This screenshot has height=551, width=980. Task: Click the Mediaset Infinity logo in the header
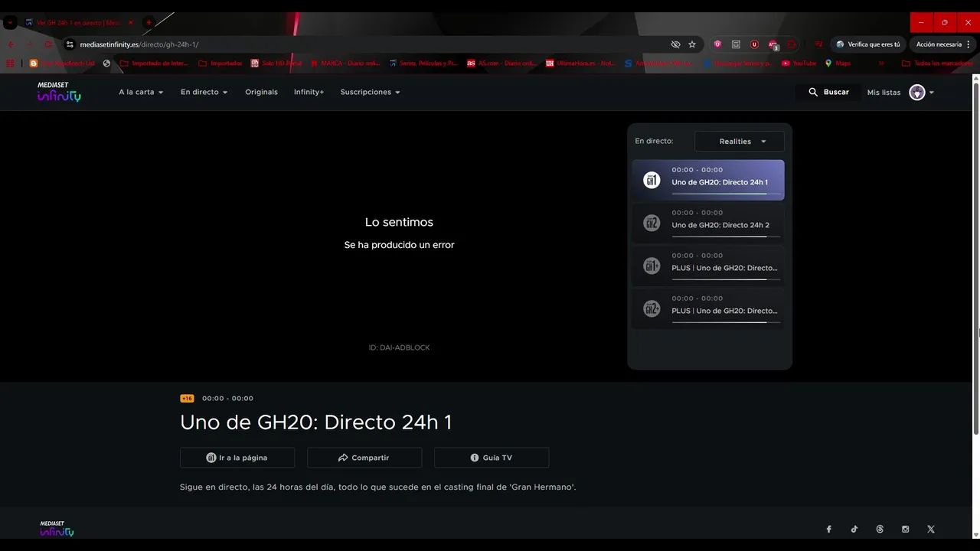click(x=59, y=92)
